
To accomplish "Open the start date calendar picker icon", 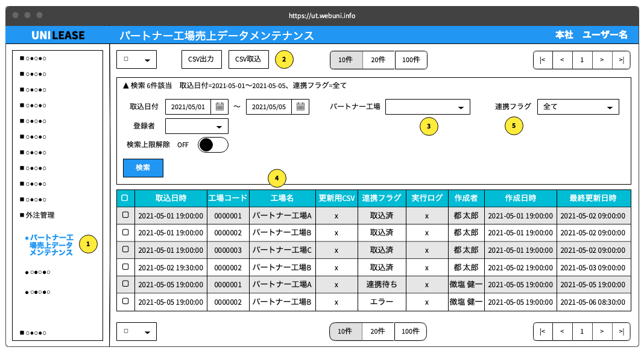I will pos(220,107).
